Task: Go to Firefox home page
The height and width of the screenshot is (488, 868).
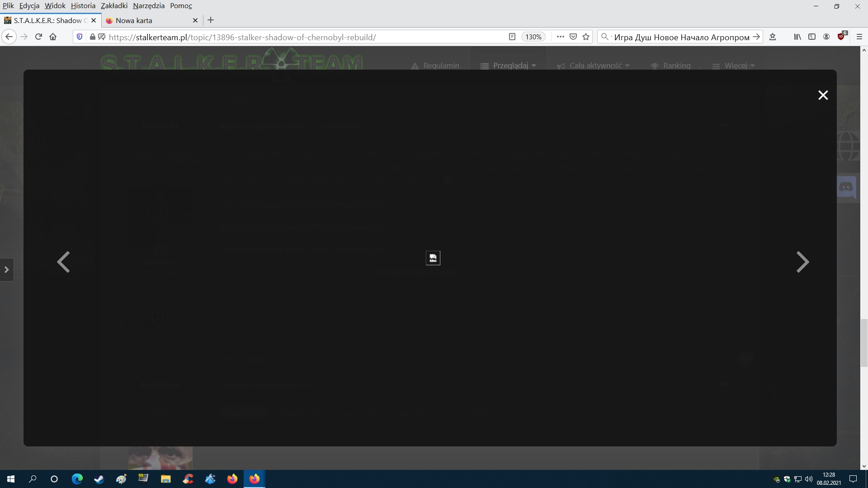Action: pyautogui.click(x=53, y=37)
